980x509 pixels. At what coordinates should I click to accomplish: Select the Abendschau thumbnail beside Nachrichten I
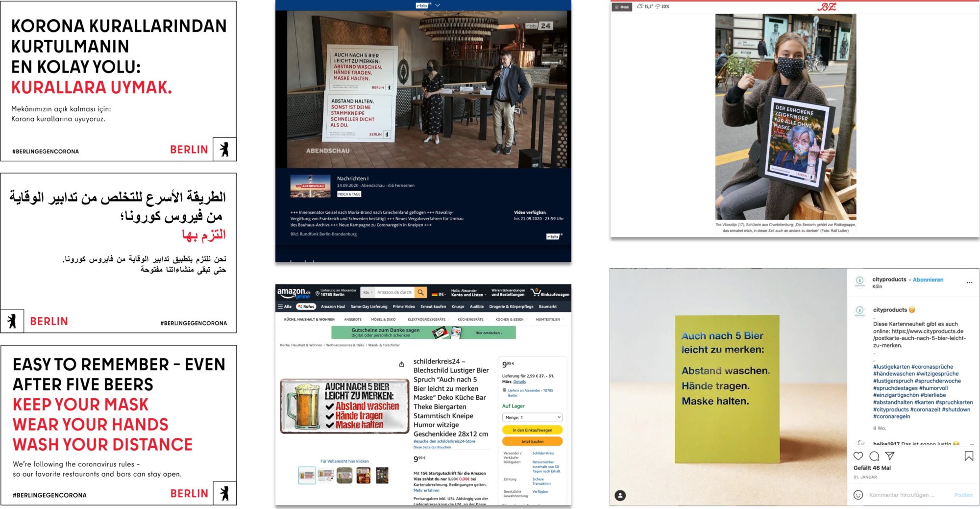pos(310,186)
